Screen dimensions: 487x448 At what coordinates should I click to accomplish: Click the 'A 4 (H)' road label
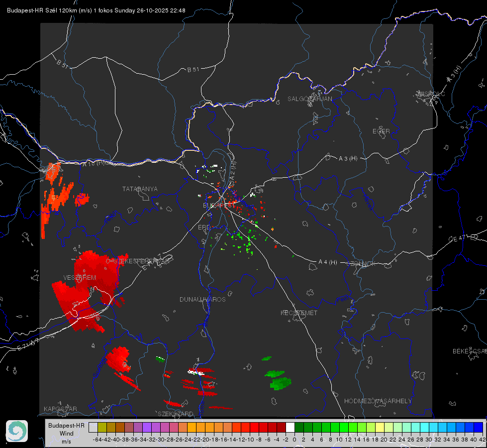click(x=328, y=262)
